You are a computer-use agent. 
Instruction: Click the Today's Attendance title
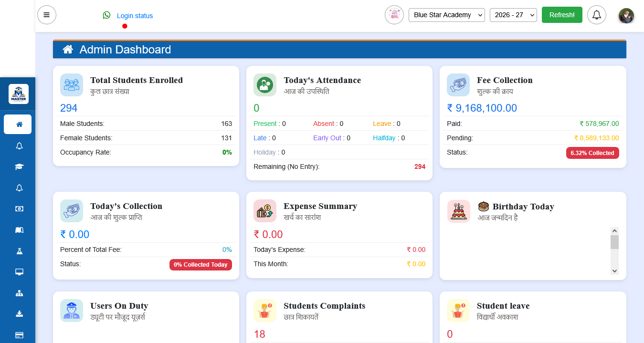322,80
